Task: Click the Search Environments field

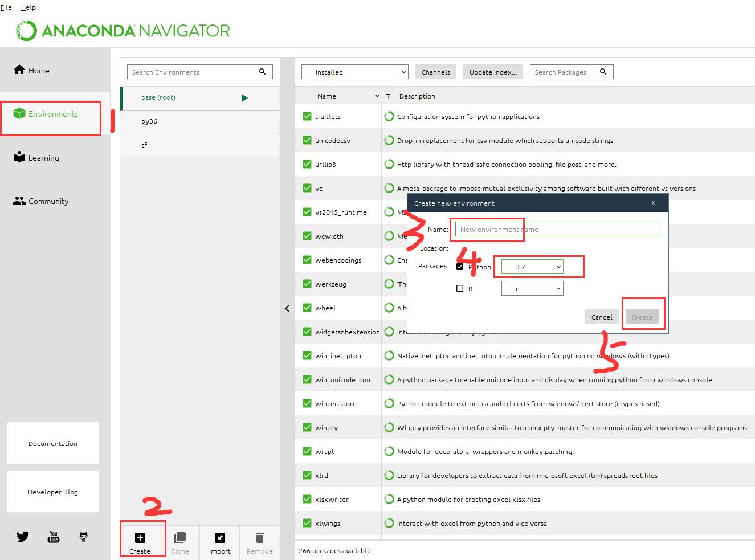Action: [200, 72]
